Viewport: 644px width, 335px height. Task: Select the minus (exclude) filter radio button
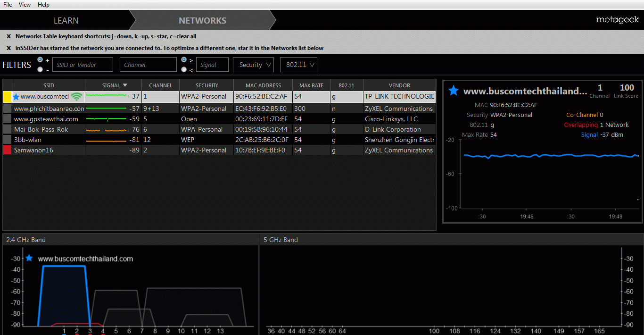[x=40, y=69]
